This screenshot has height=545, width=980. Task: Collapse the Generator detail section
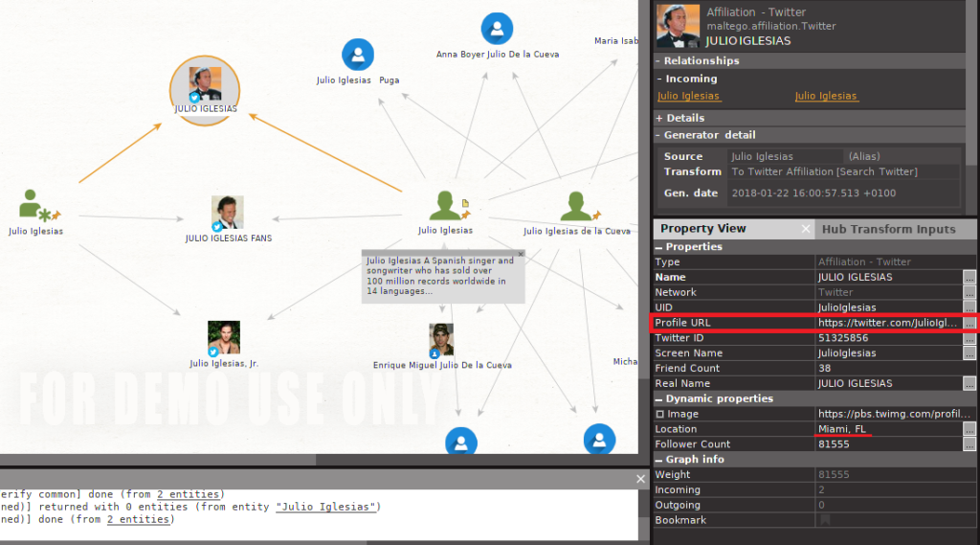coord(658,135)
